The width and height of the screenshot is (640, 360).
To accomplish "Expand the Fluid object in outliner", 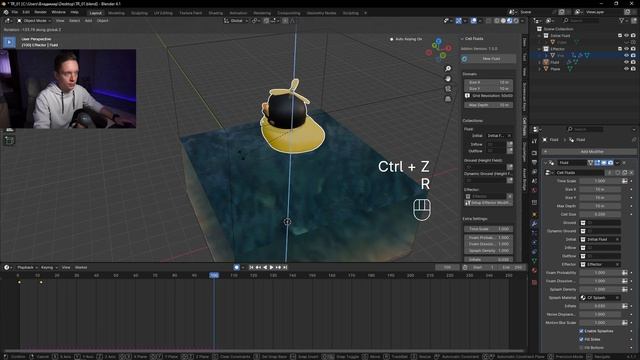I will coord(540,62).
